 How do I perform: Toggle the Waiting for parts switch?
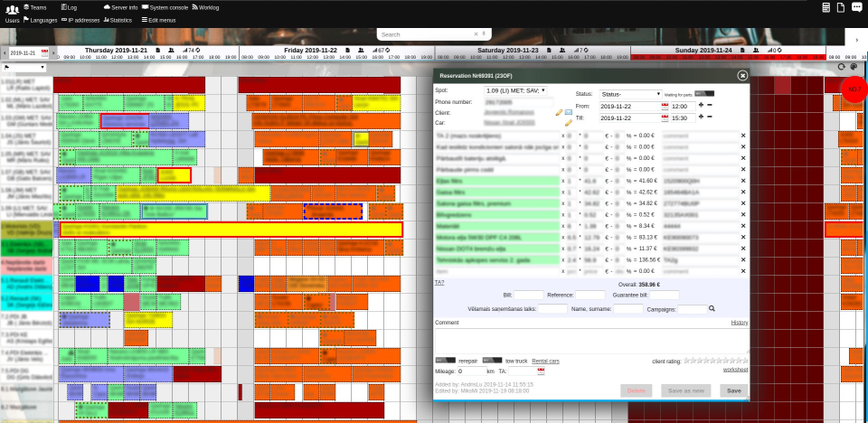704,94
